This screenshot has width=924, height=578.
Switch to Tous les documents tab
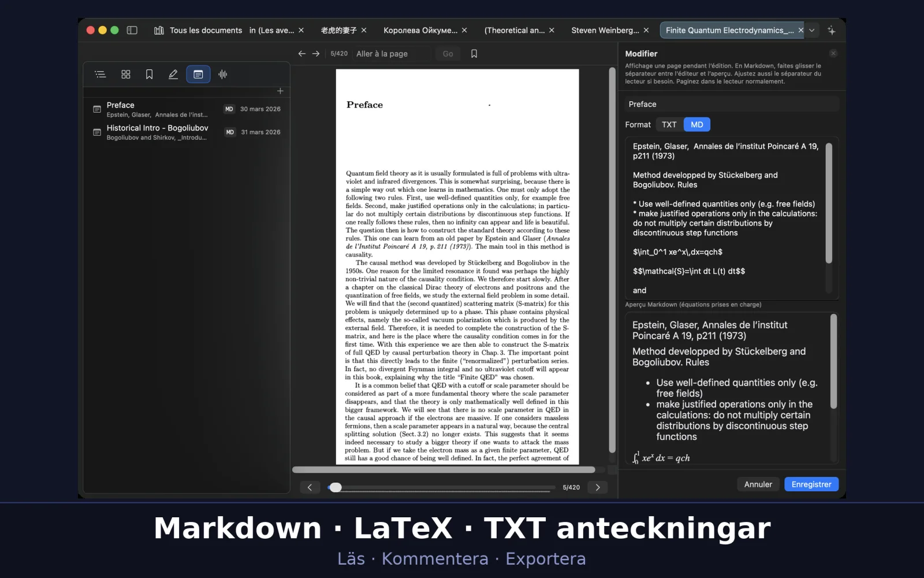[x=206, y=30]
